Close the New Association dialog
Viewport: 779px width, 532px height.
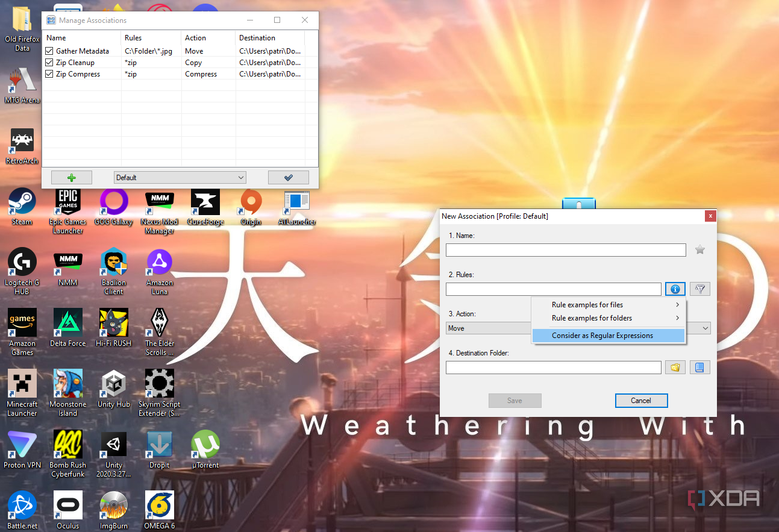(710, 216)
